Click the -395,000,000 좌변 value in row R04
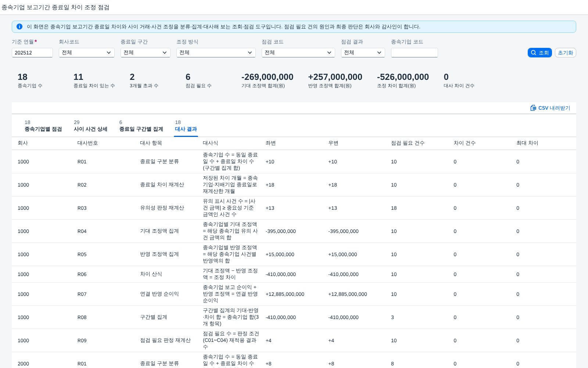Screen dimensions: 588x368 (281, 231)
